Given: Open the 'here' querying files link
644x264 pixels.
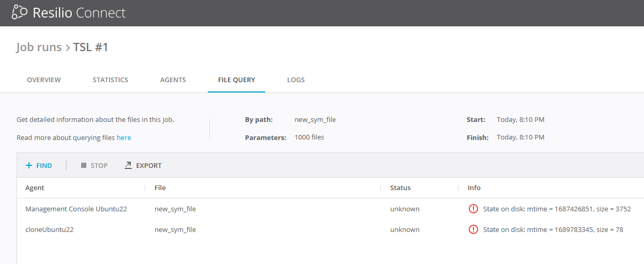Looking at the screenshot, I should [124, 138].
